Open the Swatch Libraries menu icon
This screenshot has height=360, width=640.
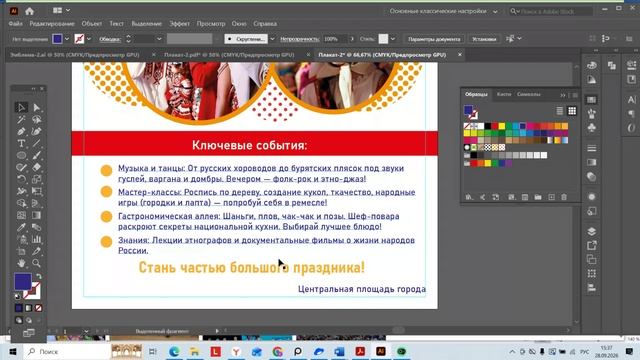pyautogui.click(x=469, y=197)
